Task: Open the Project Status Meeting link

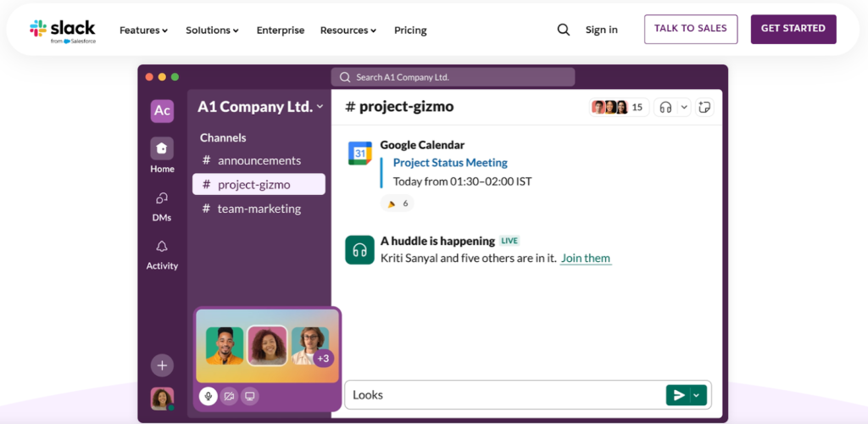Action: [450, 163]
